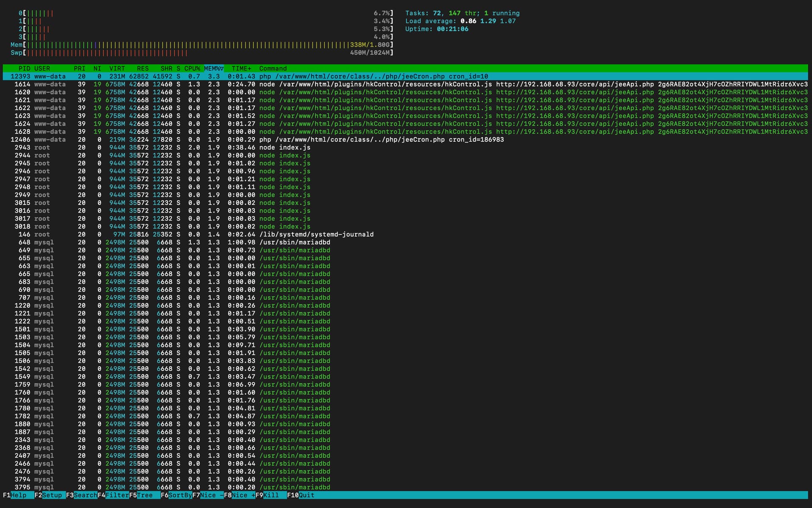The width and height of the screenshot is (812, 508).
Task: Select PID 2943 node index.js row
Action: [x=284, y=148]
